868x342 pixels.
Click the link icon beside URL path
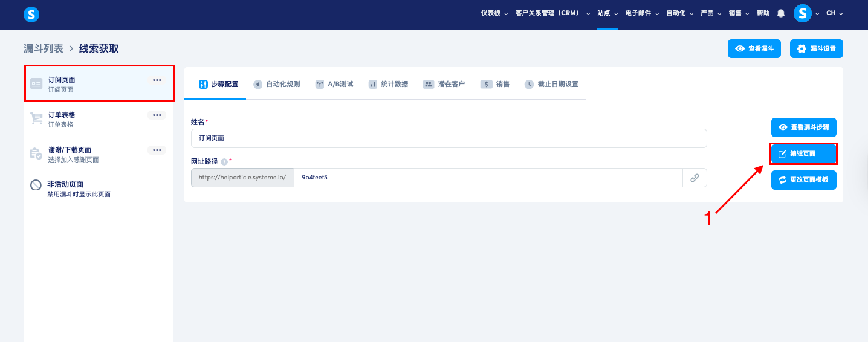(x=695, y=178)
